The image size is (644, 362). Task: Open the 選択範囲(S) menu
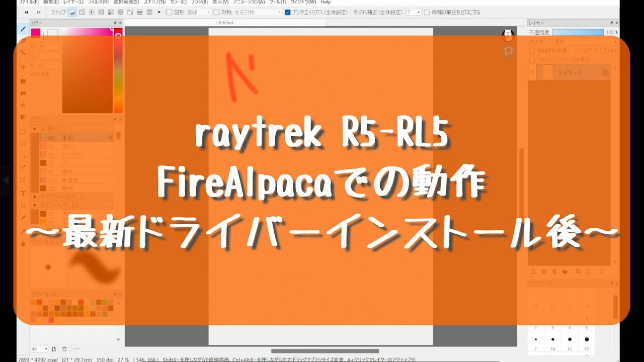tap(126, 2)
